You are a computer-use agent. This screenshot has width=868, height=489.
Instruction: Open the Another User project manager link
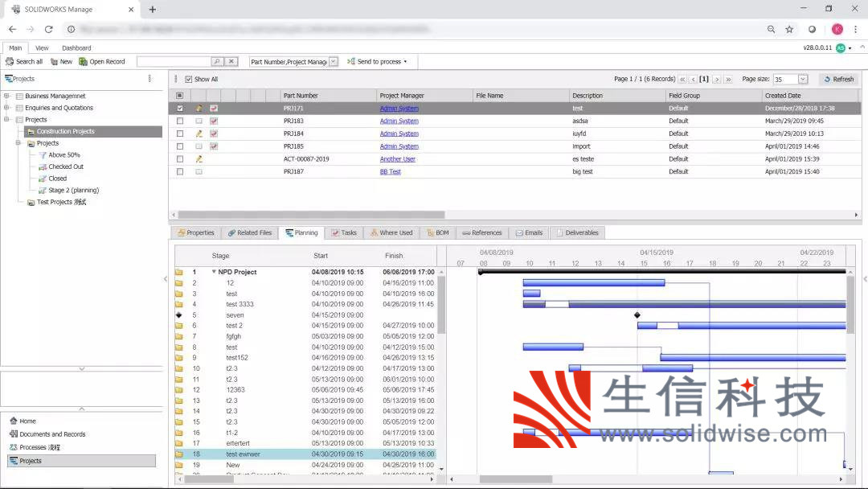[398, 159]
